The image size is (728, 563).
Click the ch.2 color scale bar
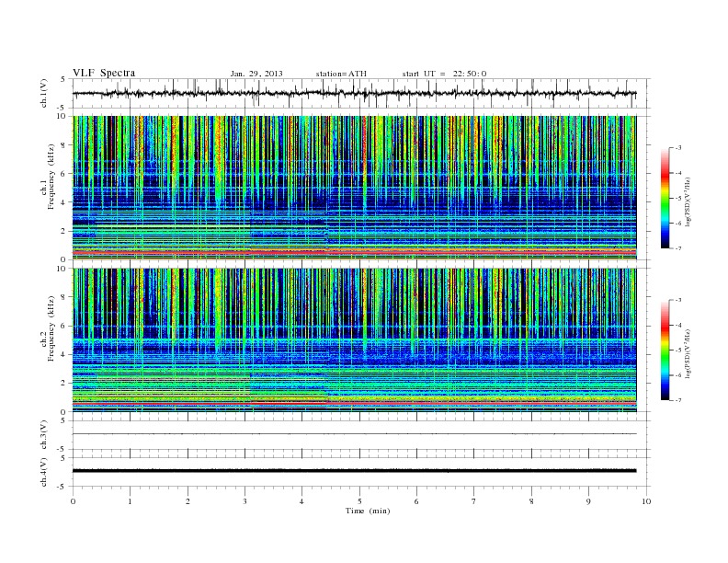pos(665,350)
